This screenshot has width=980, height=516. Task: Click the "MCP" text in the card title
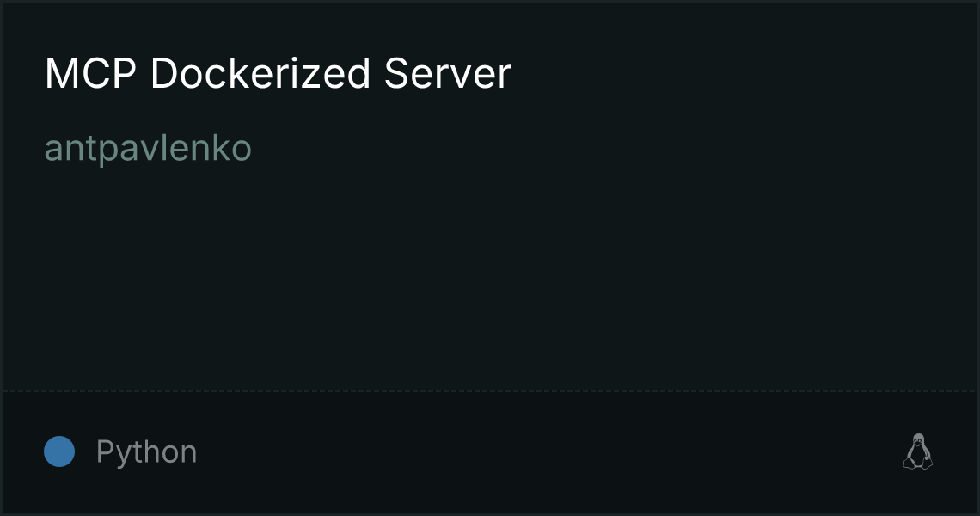coord(90,73)
